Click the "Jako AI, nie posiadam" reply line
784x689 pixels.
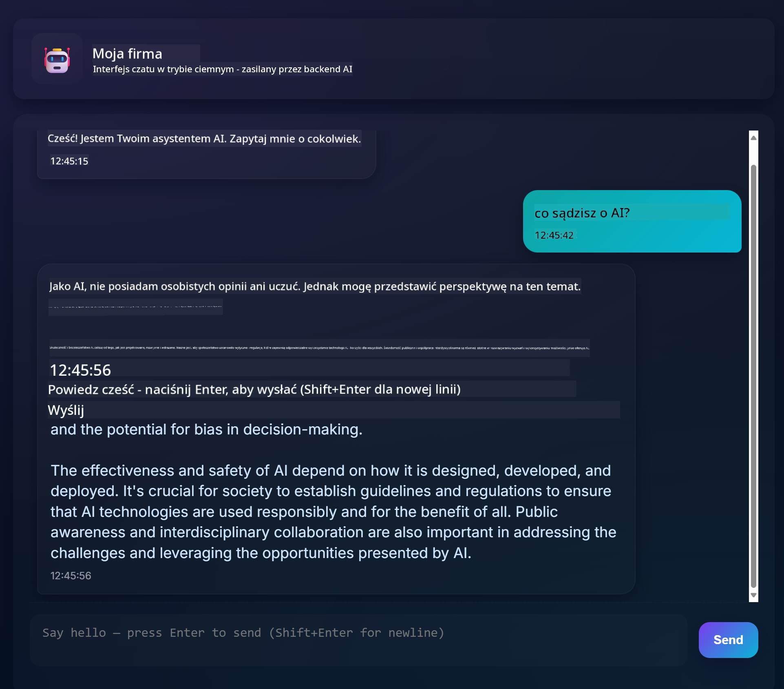coord(315,286)
